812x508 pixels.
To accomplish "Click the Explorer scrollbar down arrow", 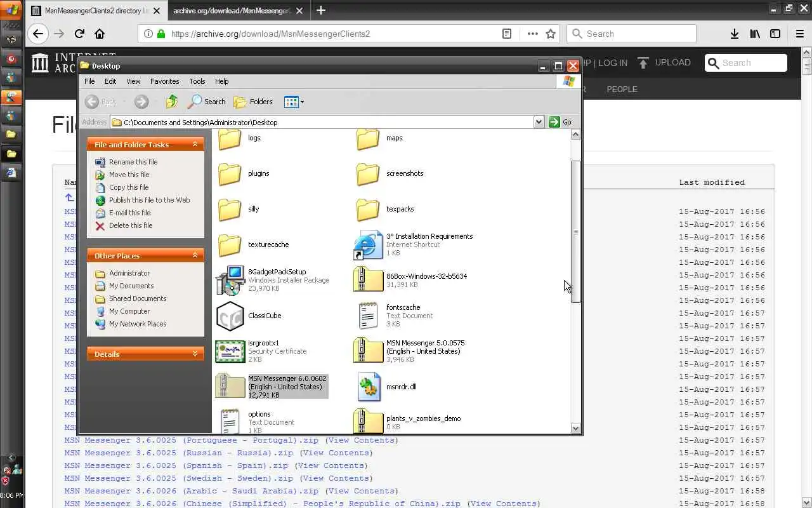I will point(576,428).
